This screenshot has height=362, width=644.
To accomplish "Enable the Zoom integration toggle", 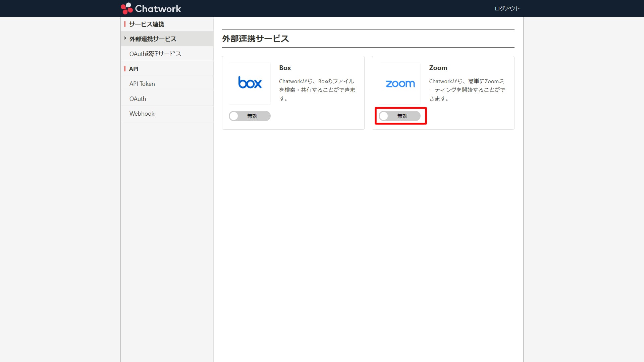I will [x=399, y=116].
